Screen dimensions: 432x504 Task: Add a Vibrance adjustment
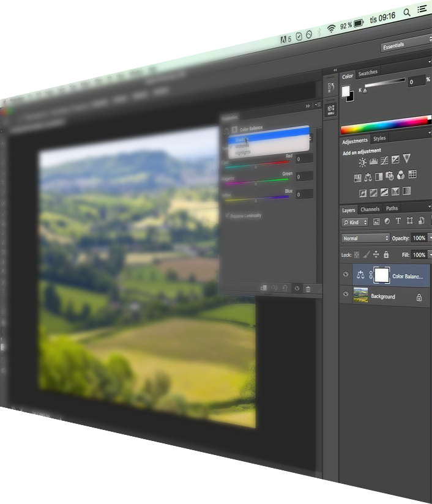point(406,158)
